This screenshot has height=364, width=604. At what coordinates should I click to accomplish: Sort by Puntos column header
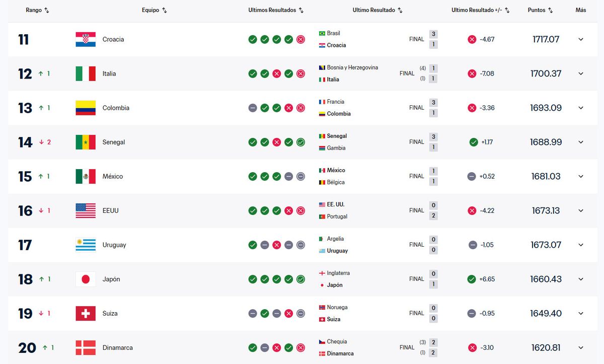click(x=540, y=10)
